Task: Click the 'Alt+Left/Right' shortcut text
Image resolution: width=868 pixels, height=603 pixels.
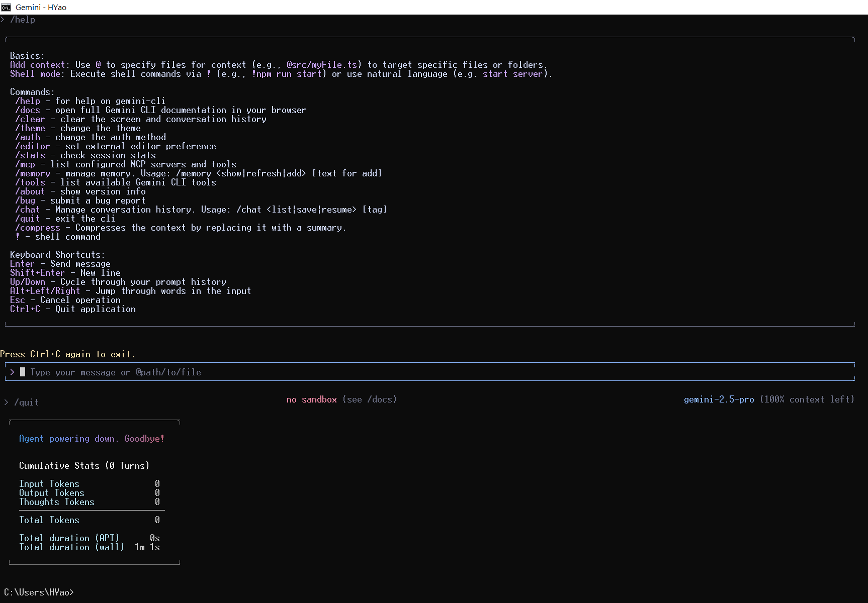Action: pos(45,291)
